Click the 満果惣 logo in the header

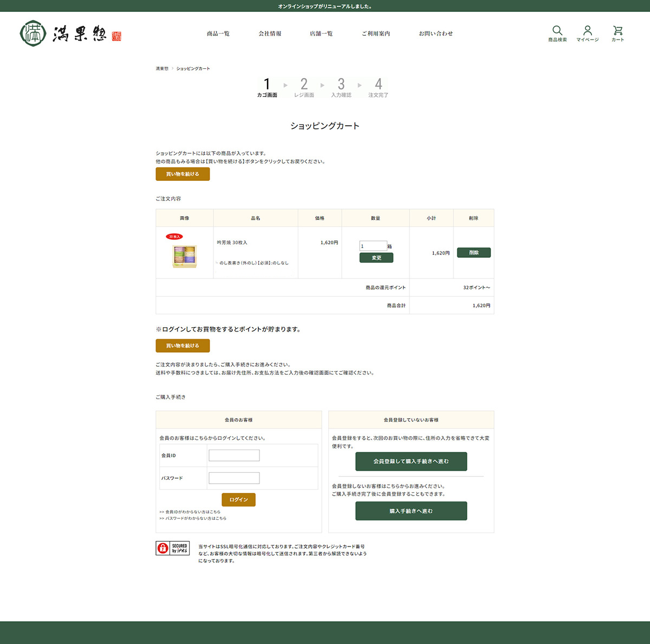pyautogui.click(x=70, y=34)
